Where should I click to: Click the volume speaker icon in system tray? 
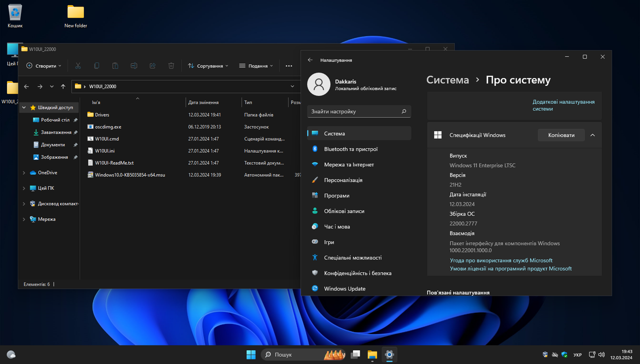pyautogui.click(x=601, y=355)
